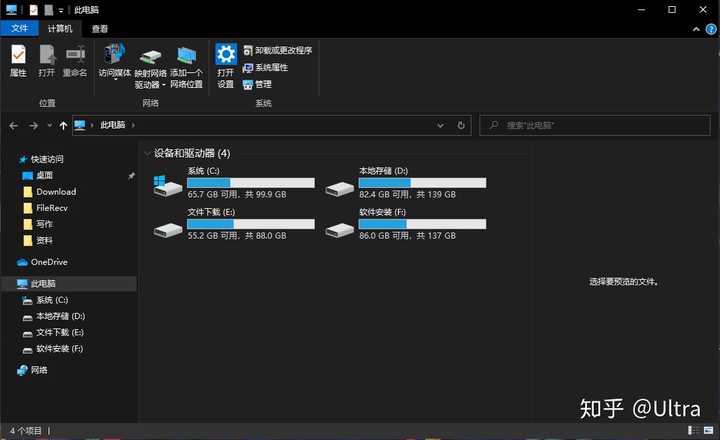This screenshot has width=720, height=440.
Task: Open the title bar properties quick-access icon
Action: (x=34, y=10)
